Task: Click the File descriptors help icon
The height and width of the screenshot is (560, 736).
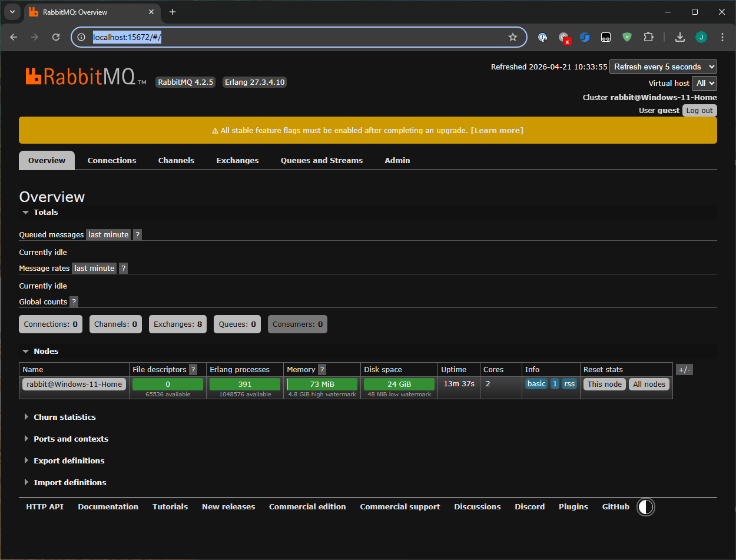Action: point(193,370)
